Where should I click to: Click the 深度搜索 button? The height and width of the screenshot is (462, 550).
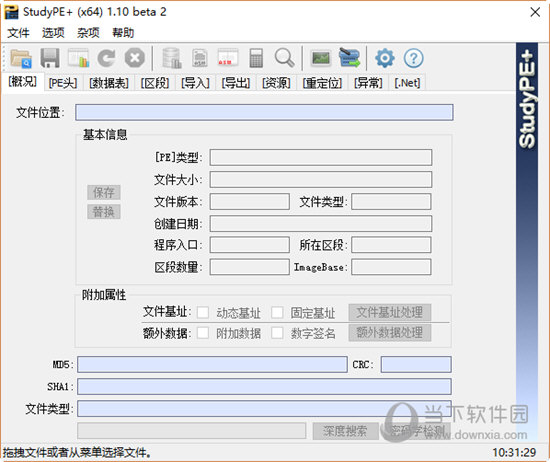click(x=345, y=431)
